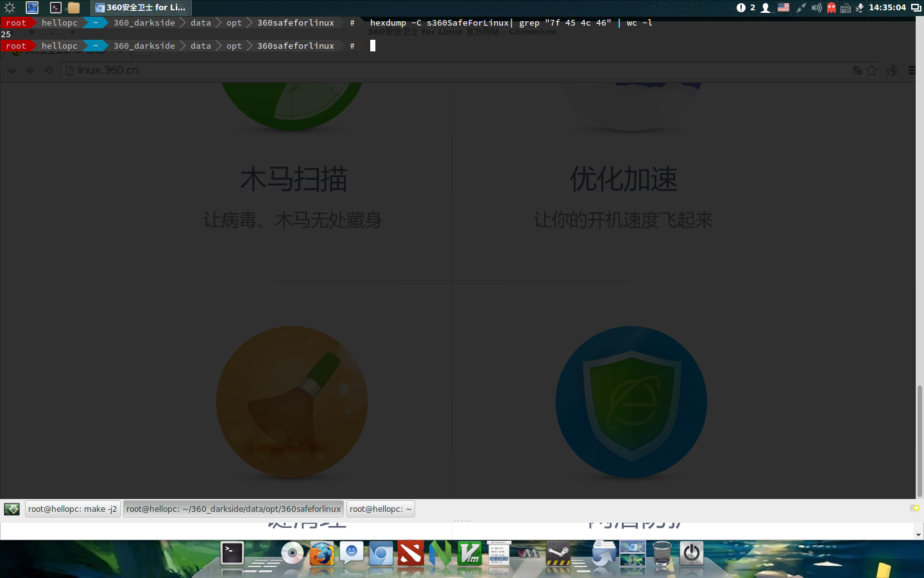Reload the page in Chromium
Image resolution: width=924 pixels, height=578 pixels.
tap(48, 70)
